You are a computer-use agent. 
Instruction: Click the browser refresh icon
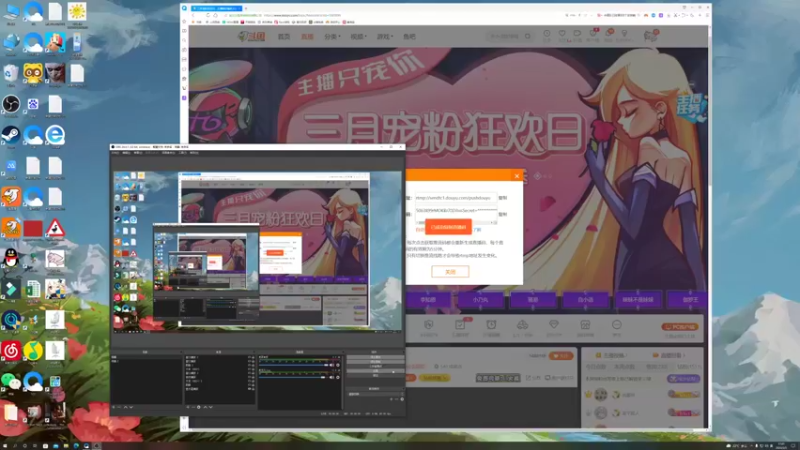tap(208, 15)
